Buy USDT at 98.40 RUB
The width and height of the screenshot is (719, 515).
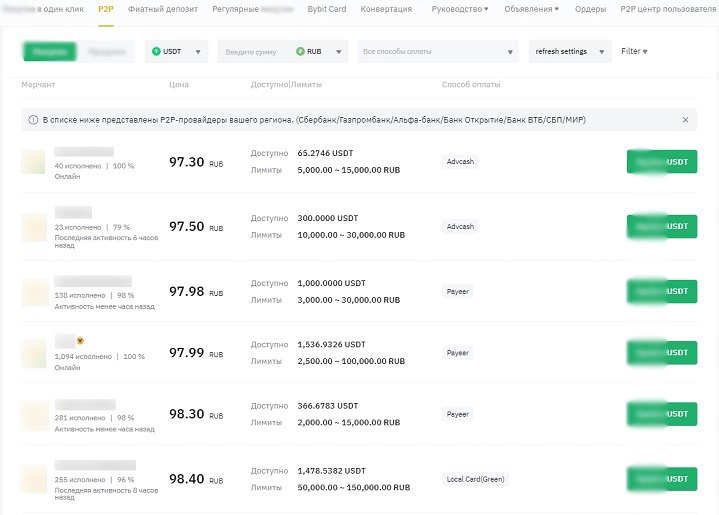(662, 479)
